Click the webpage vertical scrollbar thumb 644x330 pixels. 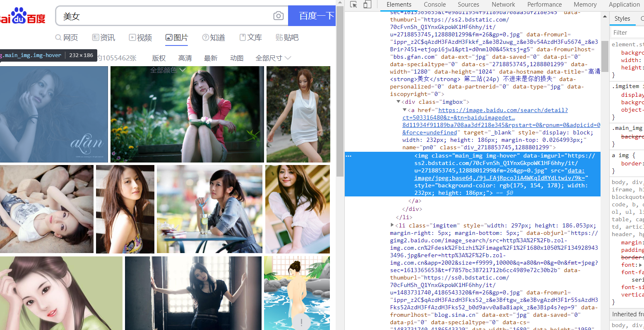340,91
